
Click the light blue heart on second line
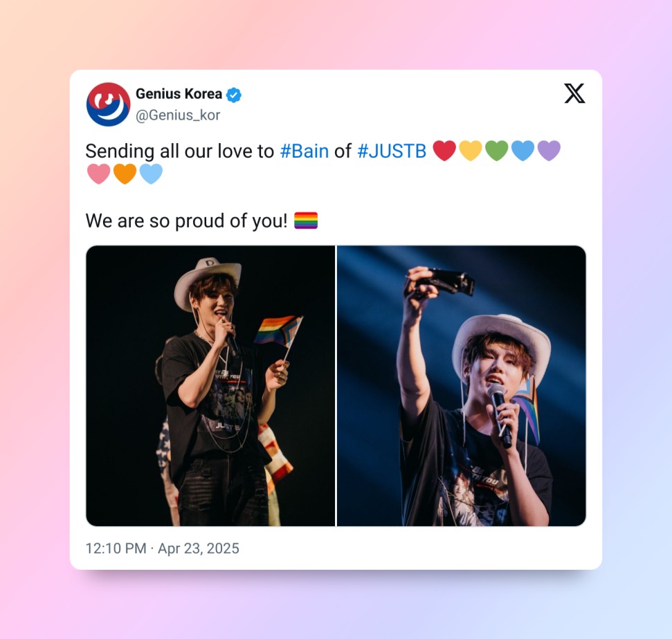click(151, 174)
